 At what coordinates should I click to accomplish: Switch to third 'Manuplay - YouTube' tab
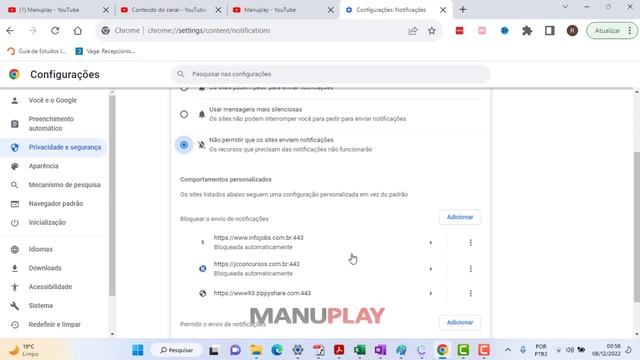click(x=282, y=10)
